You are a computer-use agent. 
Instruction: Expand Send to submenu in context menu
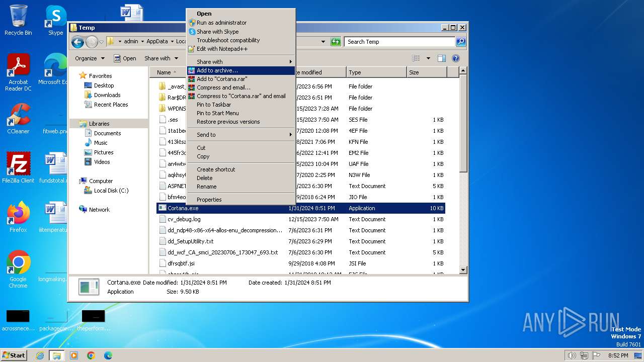tap(241, 135)
